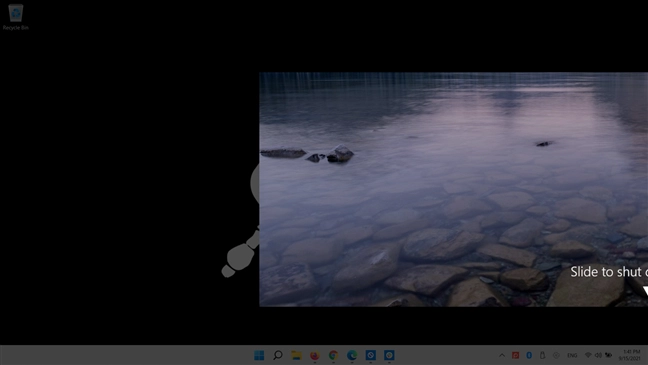The image size is (648, 365).
Task: Expand hidden system tray icons chevron
Action: point(502,355)
